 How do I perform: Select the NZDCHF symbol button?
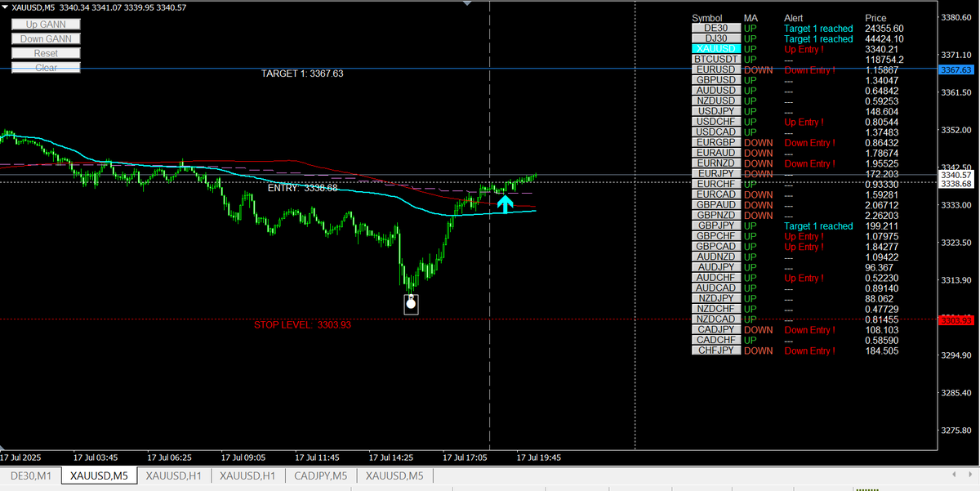point(716,309)
